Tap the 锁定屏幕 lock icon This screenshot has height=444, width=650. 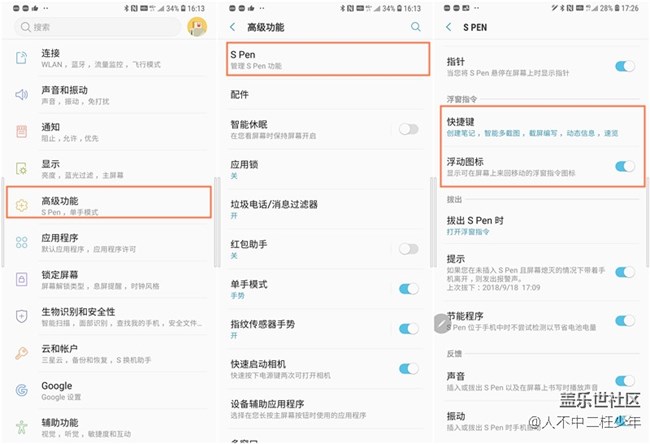click(21, 279)
